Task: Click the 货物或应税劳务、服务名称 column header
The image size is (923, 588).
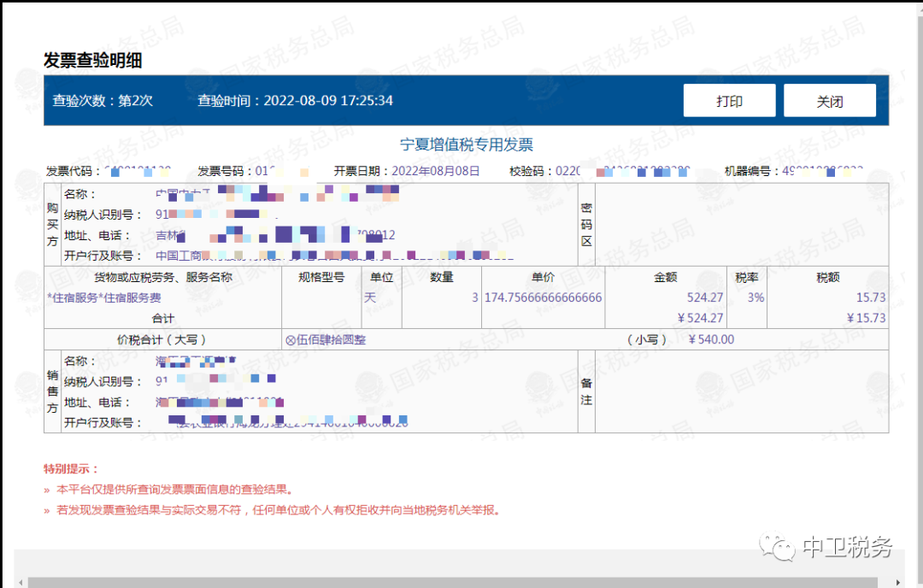Action: pyautogui.click(x=163, y=277)
